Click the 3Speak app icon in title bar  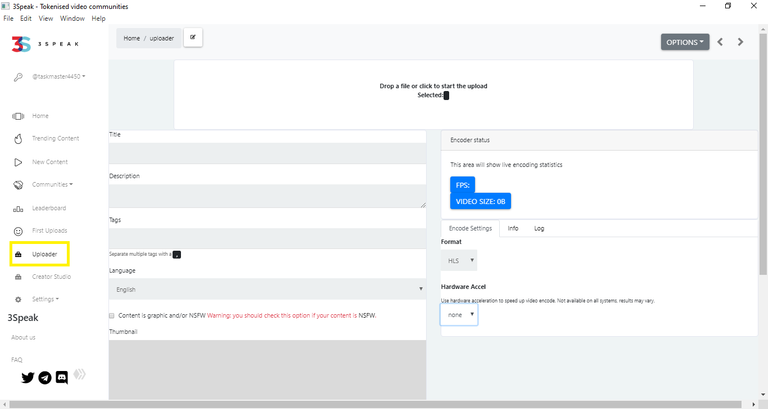[x=6, y=6]
